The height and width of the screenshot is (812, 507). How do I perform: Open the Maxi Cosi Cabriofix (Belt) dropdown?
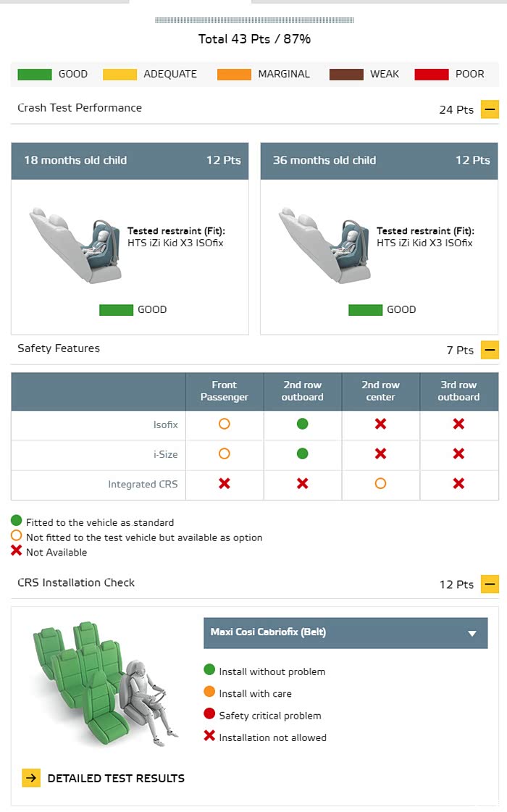(345, 632)
